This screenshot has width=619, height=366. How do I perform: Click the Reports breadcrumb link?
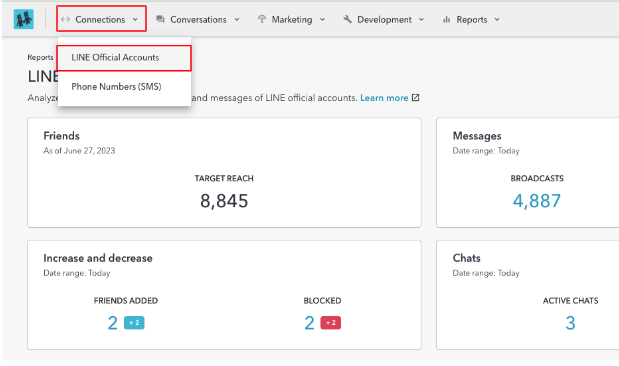tap(40, 57)
